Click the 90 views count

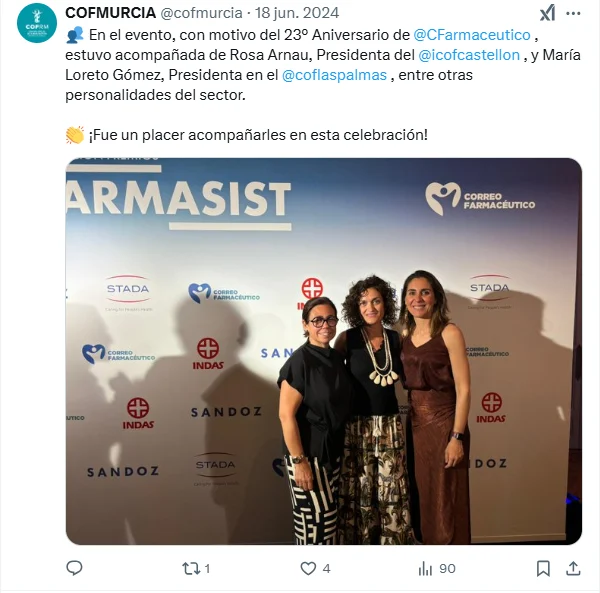point(447,569)
